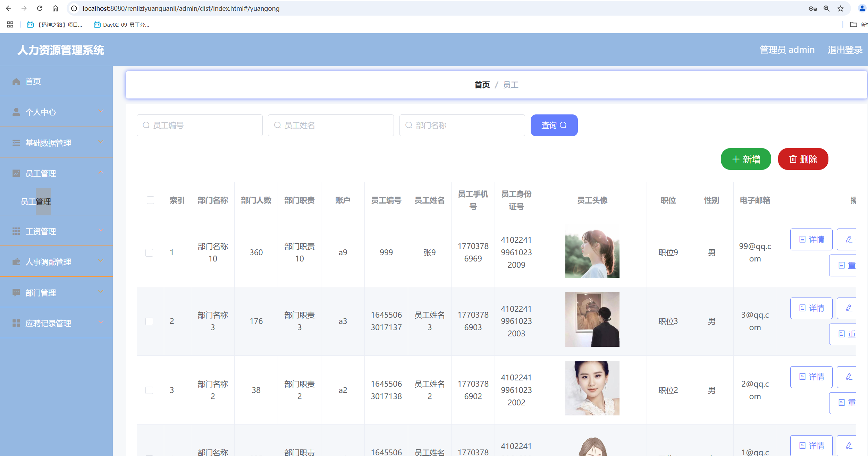Open 详情 for employee 张9

click(811, 239)
